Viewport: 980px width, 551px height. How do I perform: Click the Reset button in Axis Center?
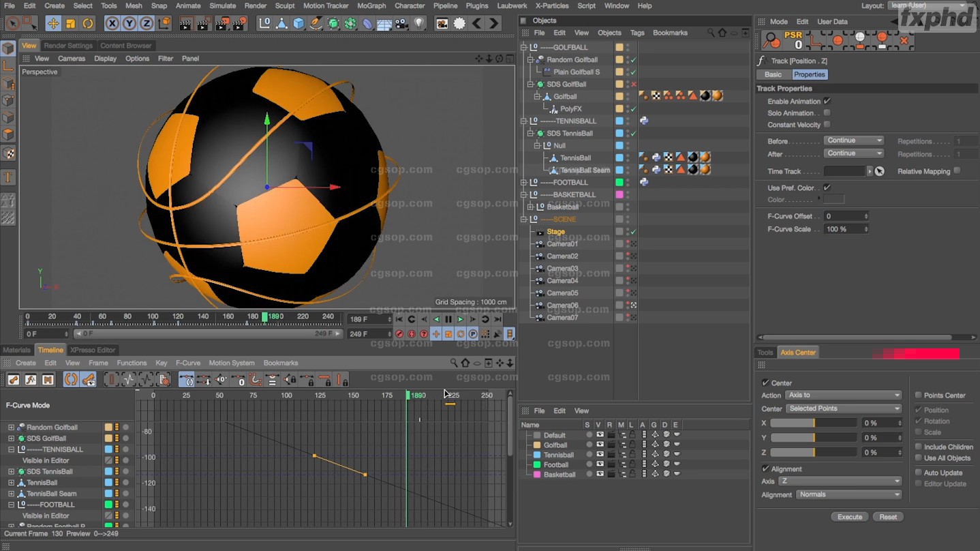click(887, 517)
